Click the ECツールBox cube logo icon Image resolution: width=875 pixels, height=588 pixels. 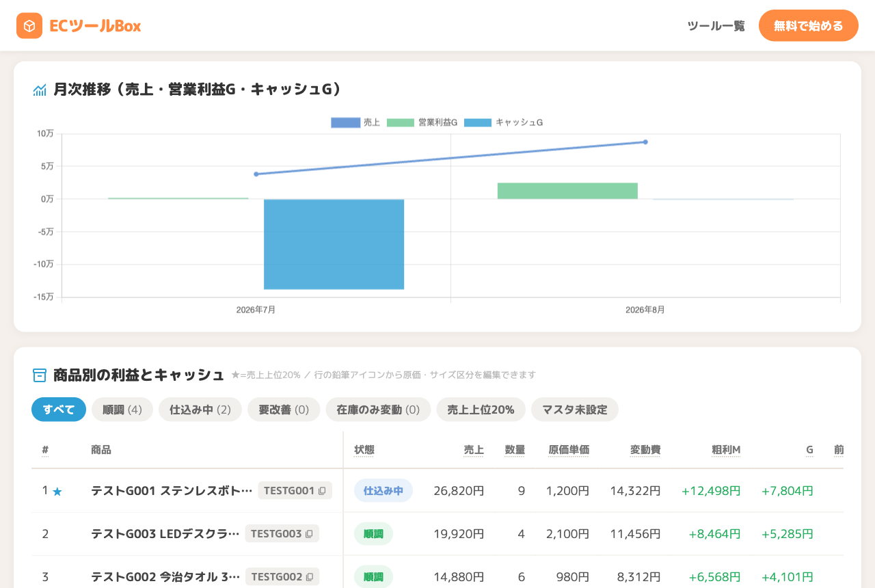[29, 26]
